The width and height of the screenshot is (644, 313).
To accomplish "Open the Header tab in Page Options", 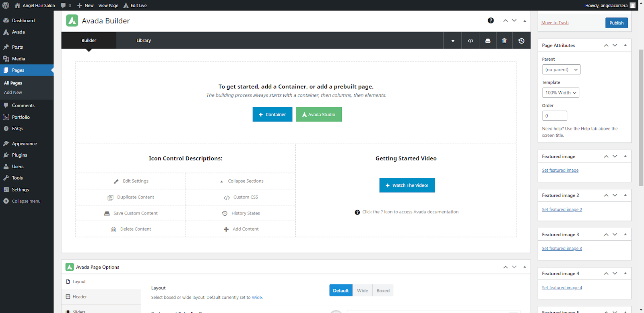I will 101,297.
